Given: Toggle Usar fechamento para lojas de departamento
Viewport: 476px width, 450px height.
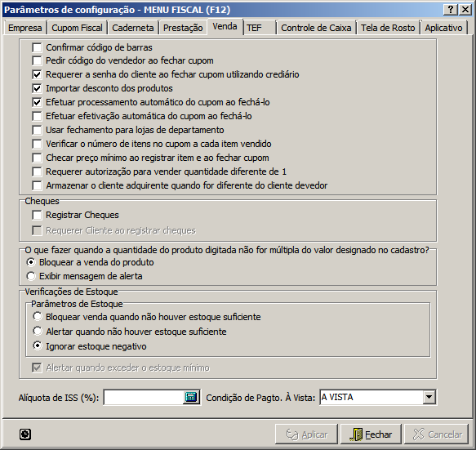Looking at the screenshot, I should point(37,130).
